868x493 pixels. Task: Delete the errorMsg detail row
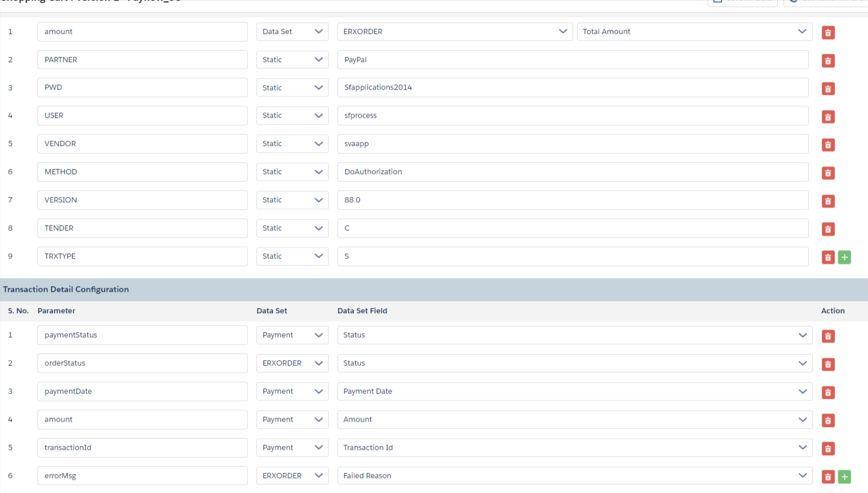coord(828,477)
